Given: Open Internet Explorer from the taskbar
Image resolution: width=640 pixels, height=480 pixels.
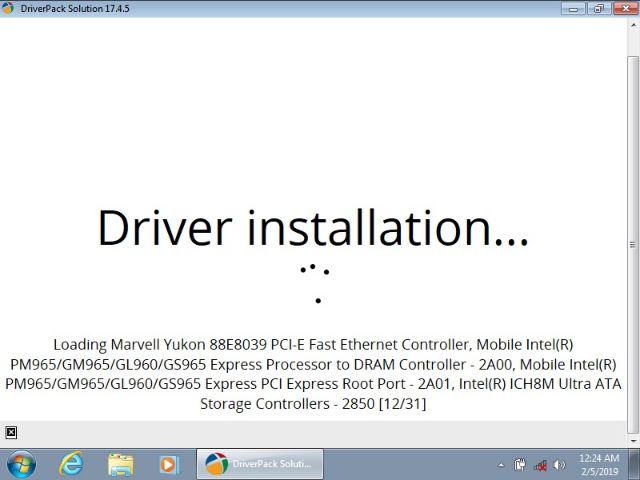Looking at the screenshot, I should pos(71,464).
